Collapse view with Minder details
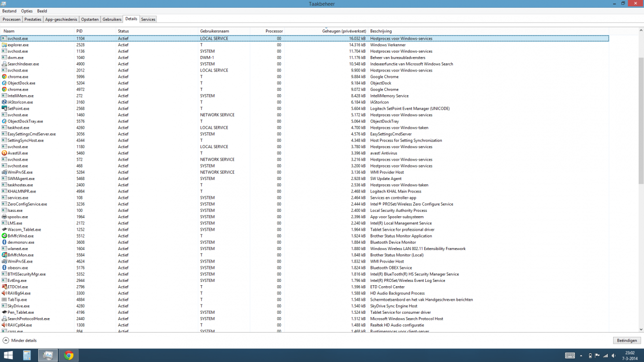 pos(19,340)
